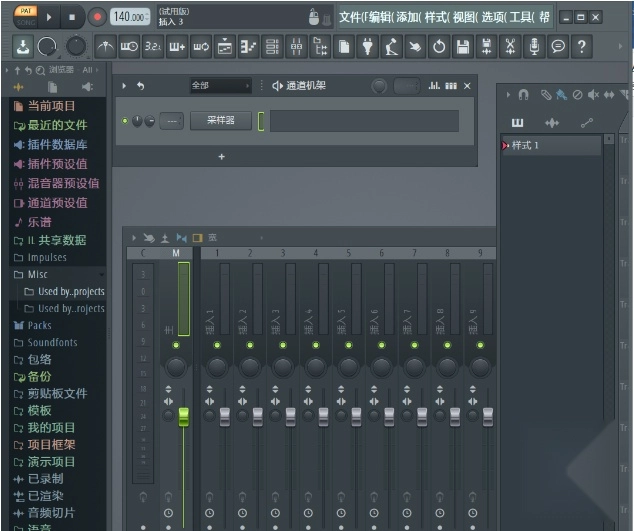Viewport: 634px width, 531px height.
Task: Open the 视图 menu
Action: (x=466, y=17)
